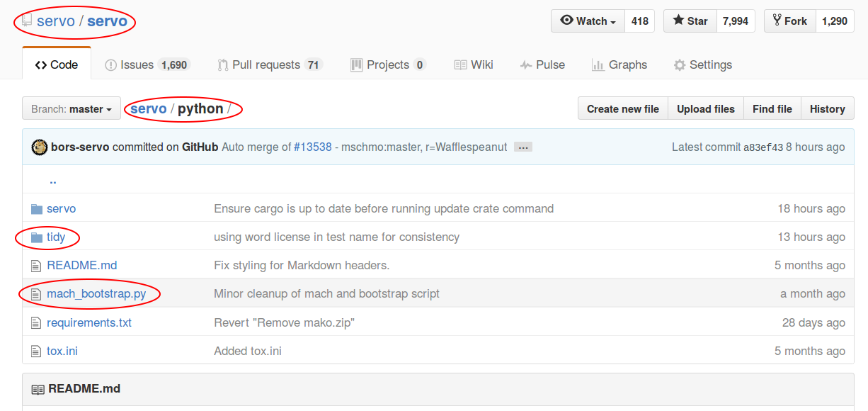Click the '13 hours ago' timestamp for tidy
The image size is (868, 411).
pos(811,237)
